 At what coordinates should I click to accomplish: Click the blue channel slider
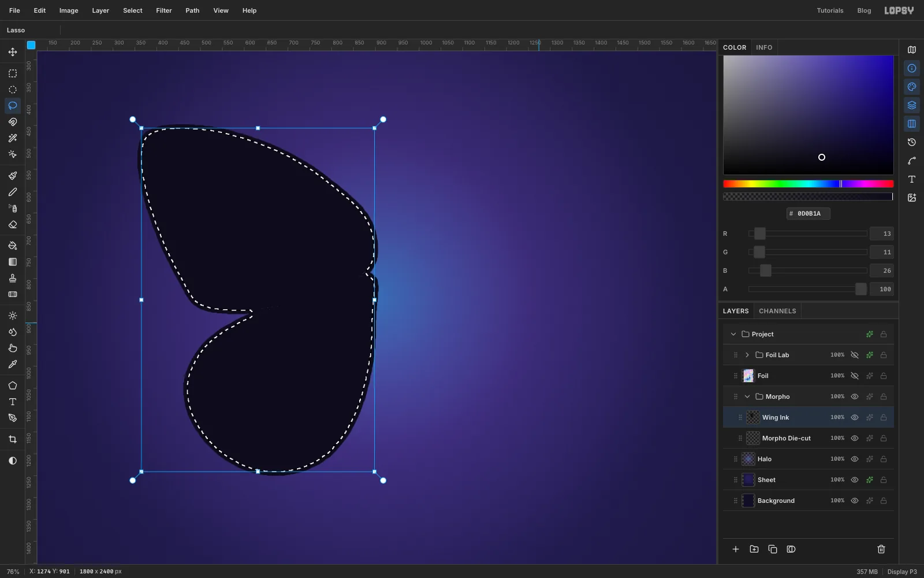pos(807,271)
